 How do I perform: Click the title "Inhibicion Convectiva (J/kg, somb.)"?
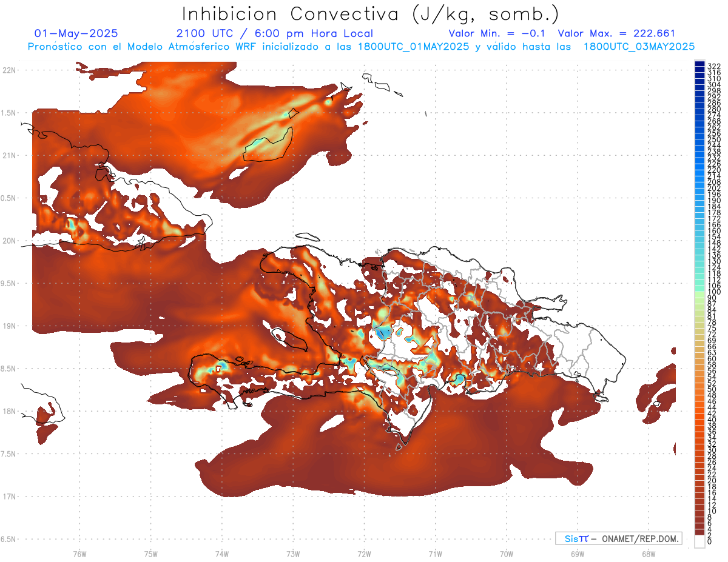pyautogui.click(x=371, y=14)
